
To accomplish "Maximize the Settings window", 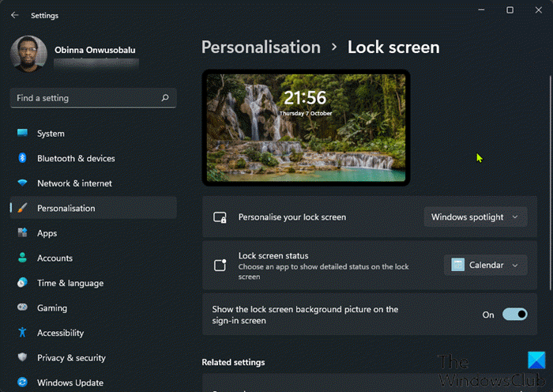I will click(x=510, y=10).
